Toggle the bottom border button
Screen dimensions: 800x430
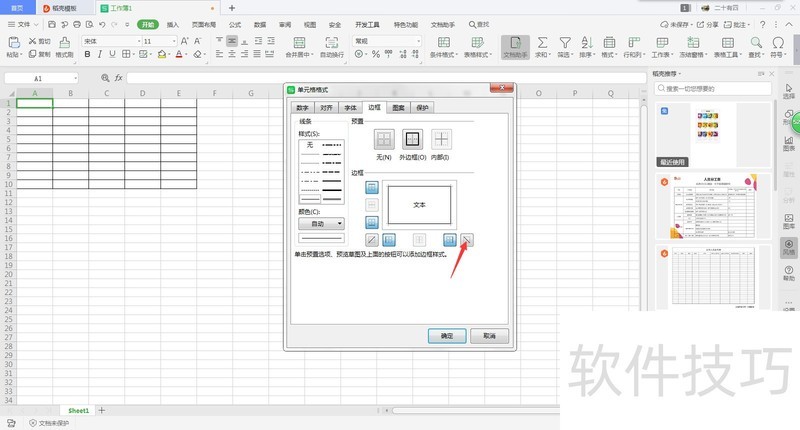(x=372, y=222)
